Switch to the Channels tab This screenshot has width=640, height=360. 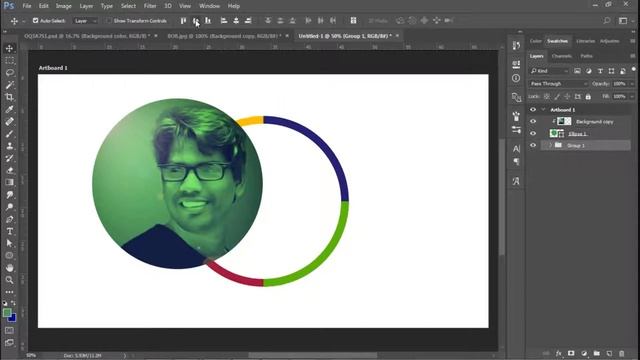coord(562,56)
